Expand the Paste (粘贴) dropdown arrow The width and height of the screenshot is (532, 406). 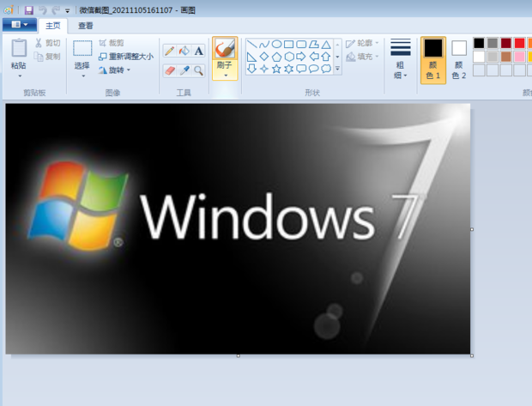click(20, 76)
